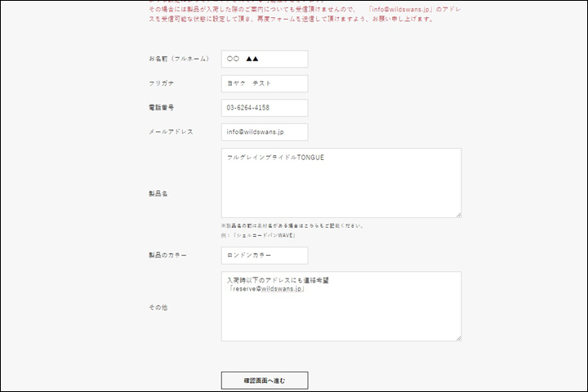Click the お名前 (フルネーム) name field
The image size is (588, 392).
click(264, 59)
